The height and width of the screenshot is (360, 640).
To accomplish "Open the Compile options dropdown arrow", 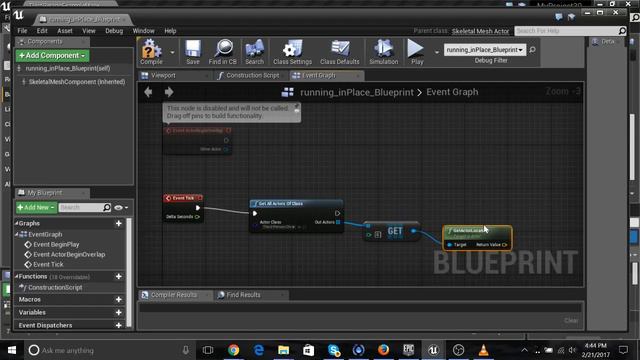I will click(x=172, y=52).
